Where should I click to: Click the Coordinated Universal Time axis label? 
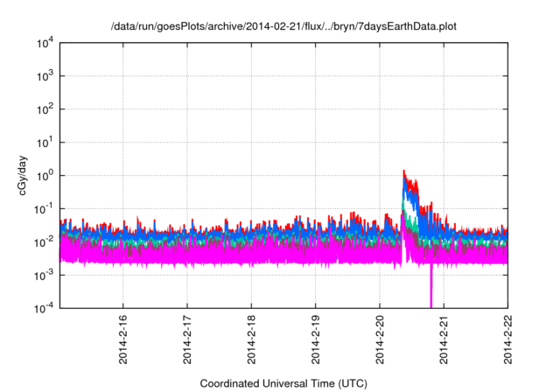284,384
